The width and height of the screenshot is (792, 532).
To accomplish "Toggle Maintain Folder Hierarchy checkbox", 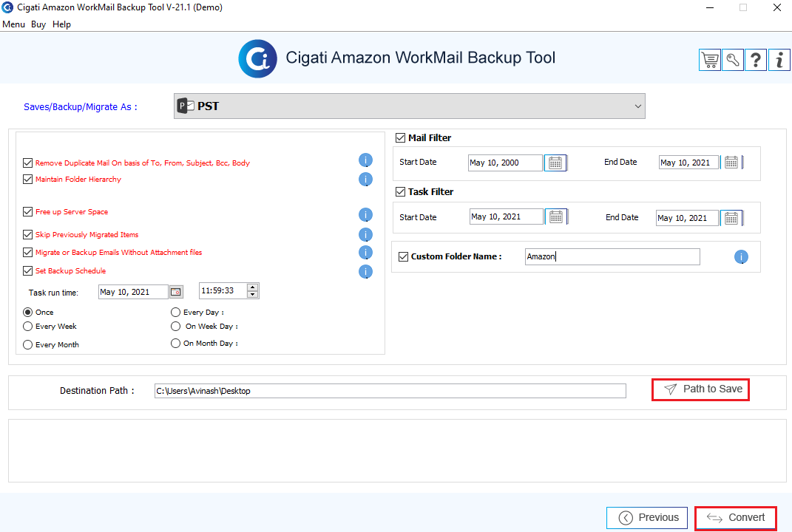I will [x=28, y=180].
